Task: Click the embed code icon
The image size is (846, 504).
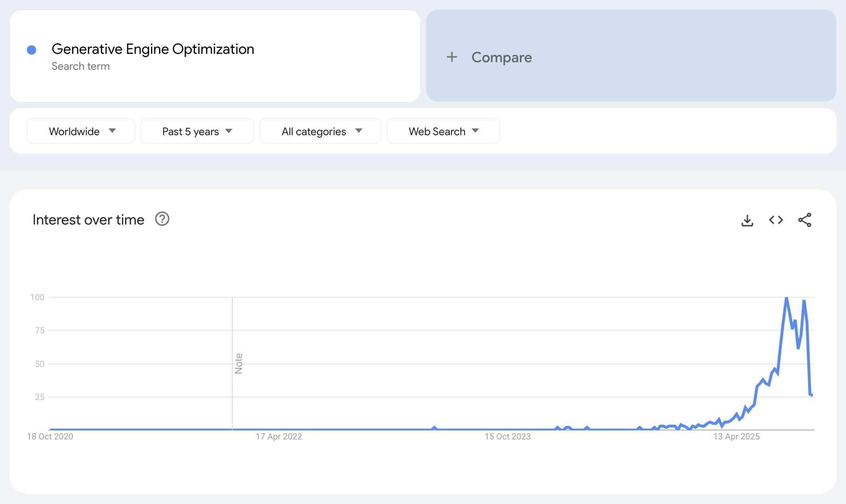Action: tap(776, 220)
